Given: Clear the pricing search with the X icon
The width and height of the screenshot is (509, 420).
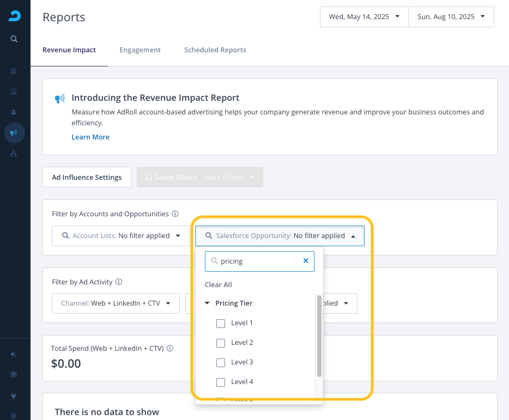Looking at the screenshot, I should [x=306, y=260].
